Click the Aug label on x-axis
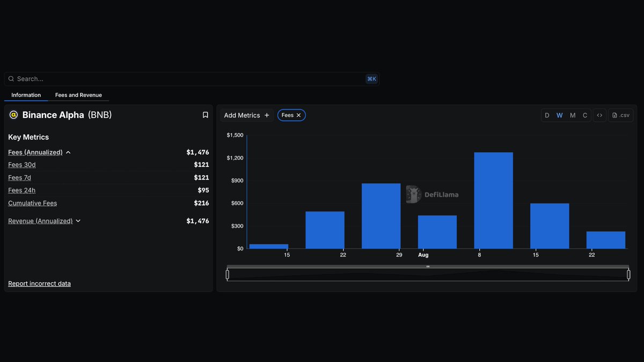 (423, 255)
